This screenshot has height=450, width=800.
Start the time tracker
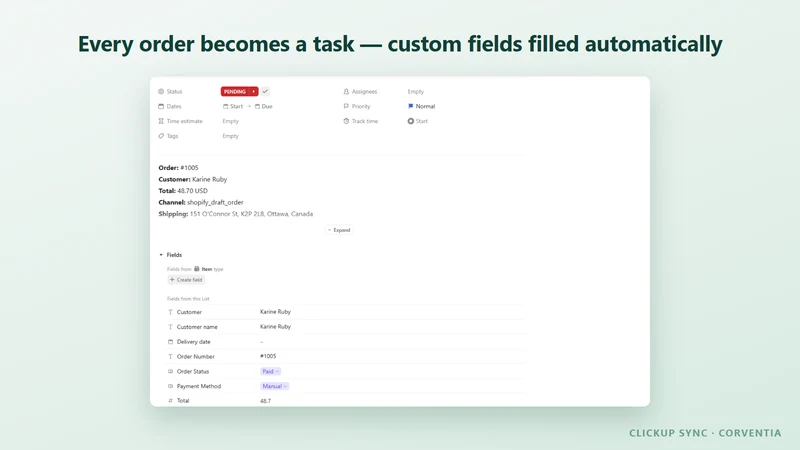click(x=417, y=121)
